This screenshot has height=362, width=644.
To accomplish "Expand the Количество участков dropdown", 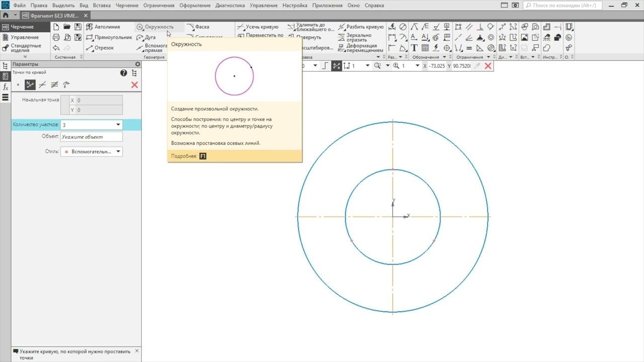I will [x=118, y=125].
